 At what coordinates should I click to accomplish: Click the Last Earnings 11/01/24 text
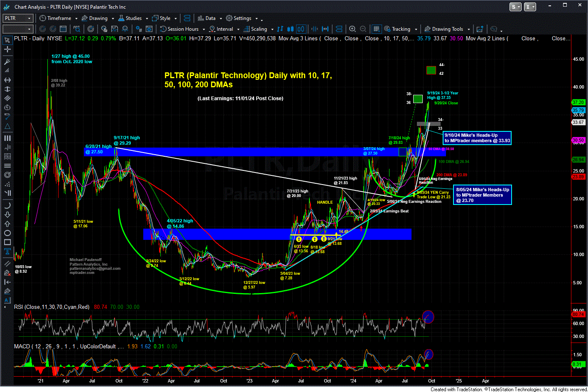240,99
